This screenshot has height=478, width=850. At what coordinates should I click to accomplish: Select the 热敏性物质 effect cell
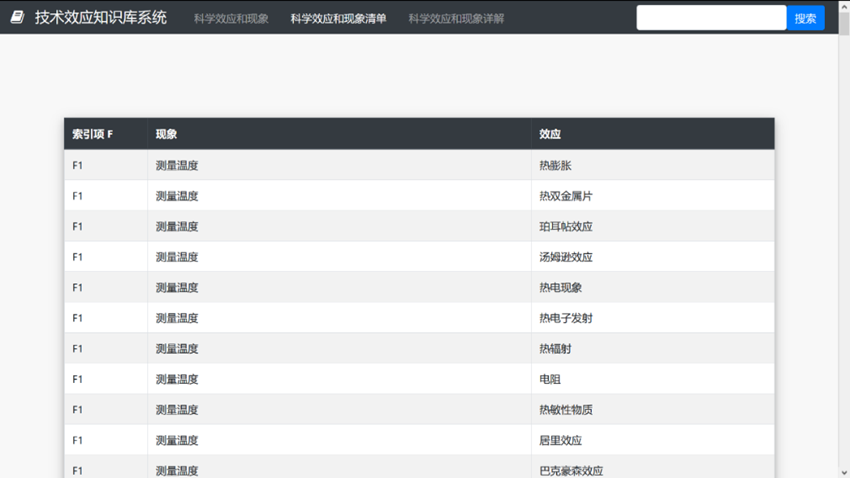tap(653, 409)
